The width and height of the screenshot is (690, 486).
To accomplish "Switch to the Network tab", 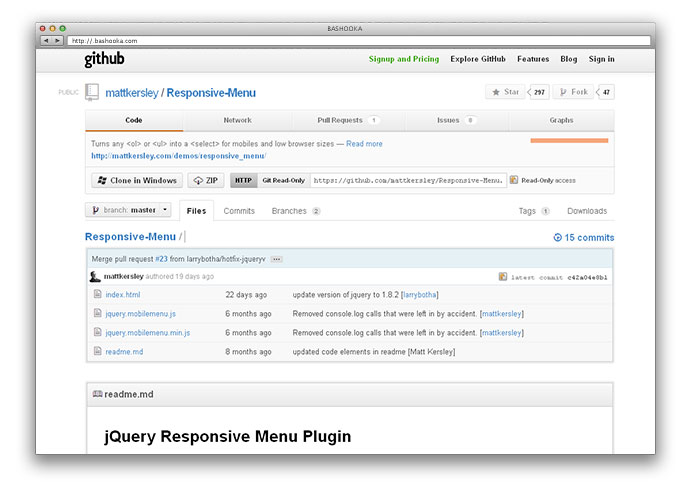I will [x=238, y=120].
